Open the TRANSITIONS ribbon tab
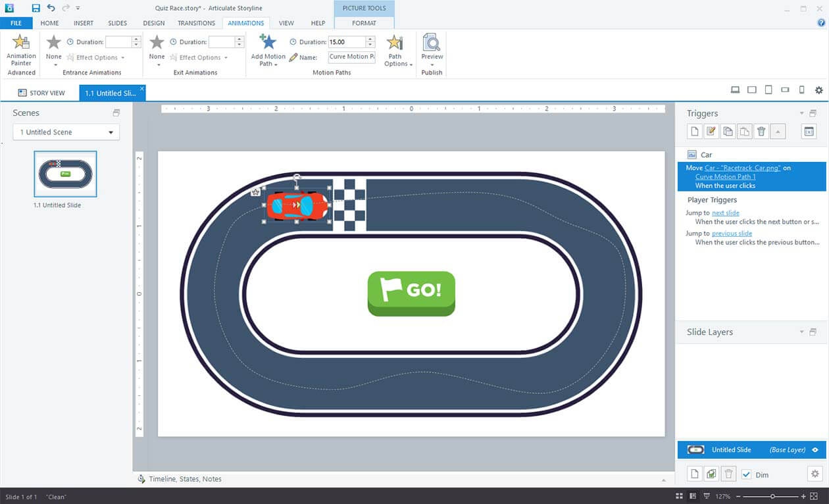Viewport: 829px width, 504px height. 196,23
